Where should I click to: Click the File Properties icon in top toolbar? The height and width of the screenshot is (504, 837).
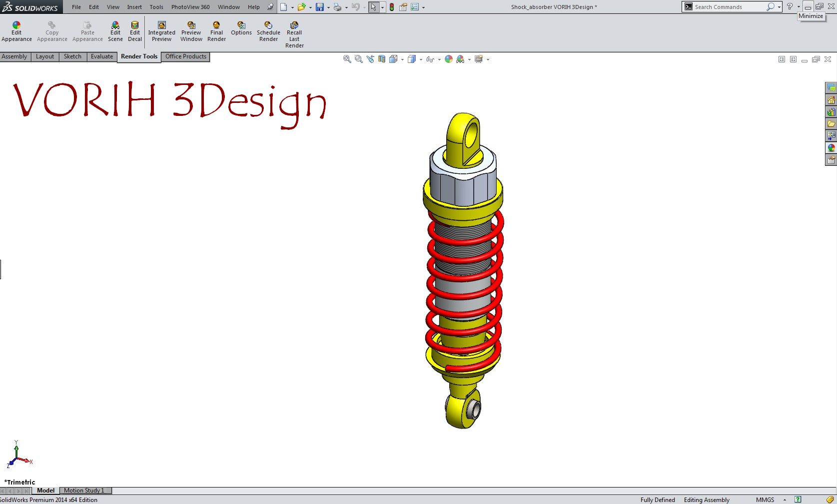pos(403,7)
